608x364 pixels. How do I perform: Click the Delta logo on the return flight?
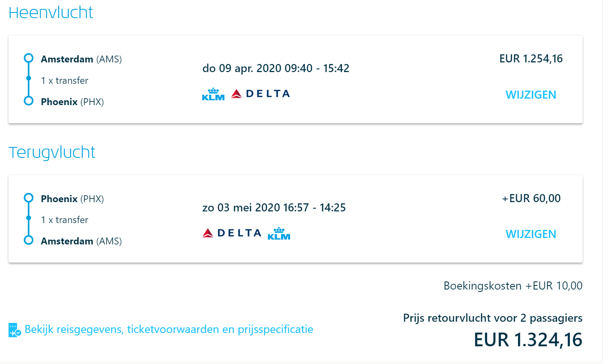pos(232,233)
